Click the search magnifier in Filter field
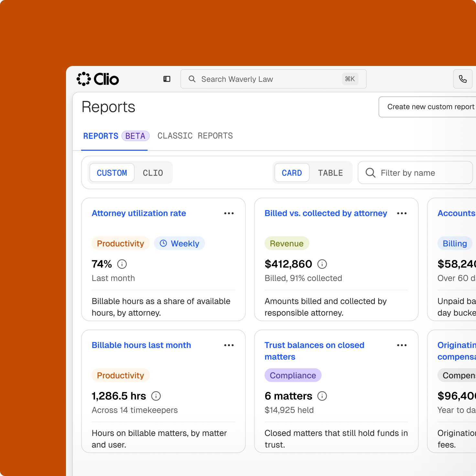 371,173
